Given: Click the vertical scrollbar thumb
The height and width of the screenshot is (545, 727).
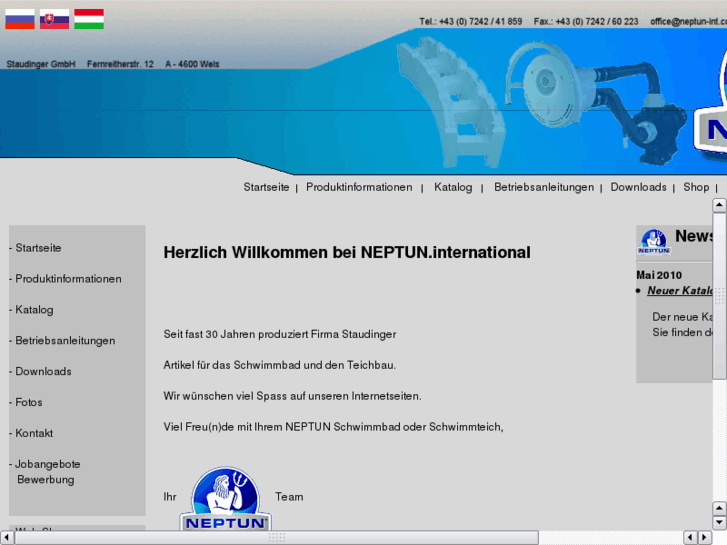Looking at the screenshot, I should click(x=719, y=295).
